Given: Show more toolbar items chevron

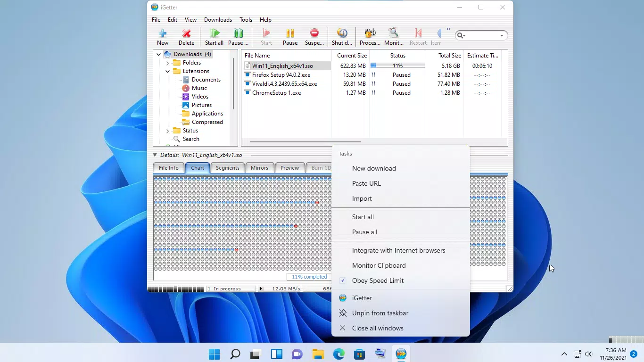Looking at the screenshot, I should click(448, 29).
